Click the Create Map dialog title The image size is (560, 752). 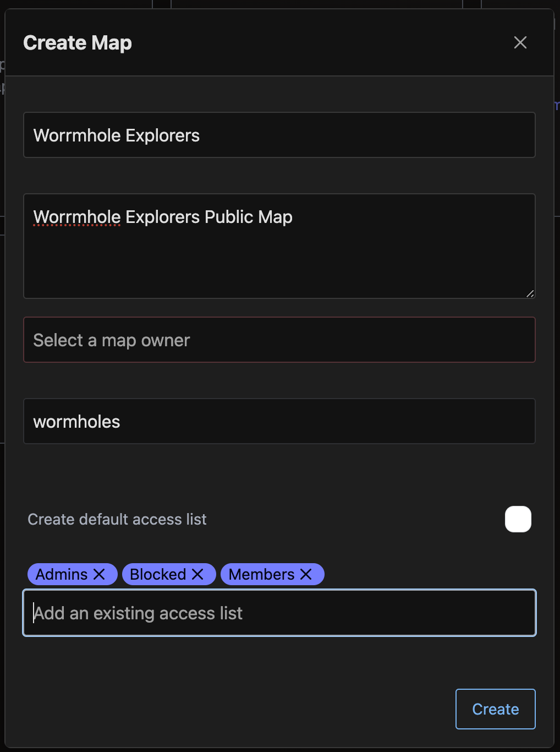pyautogui.click(x=77, y=42)
